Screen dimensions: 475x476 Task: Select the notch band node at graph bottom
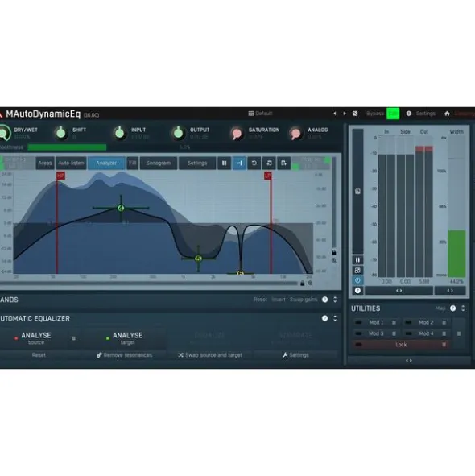tap(241, 273)
